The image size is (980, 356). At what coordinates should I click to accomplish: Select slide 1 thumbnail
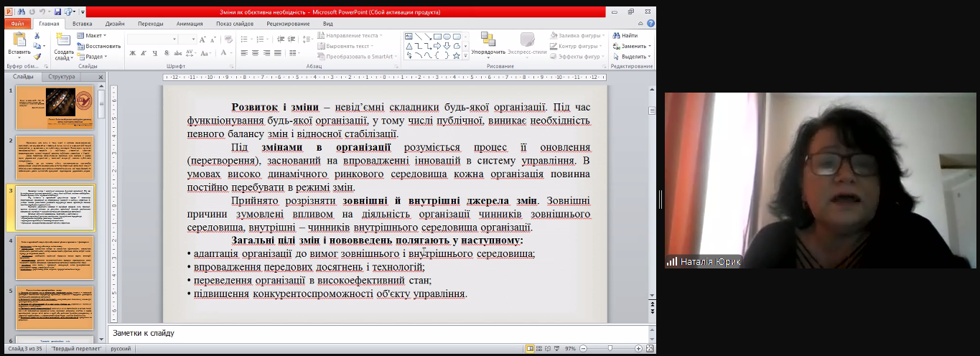tap(55, 108)
